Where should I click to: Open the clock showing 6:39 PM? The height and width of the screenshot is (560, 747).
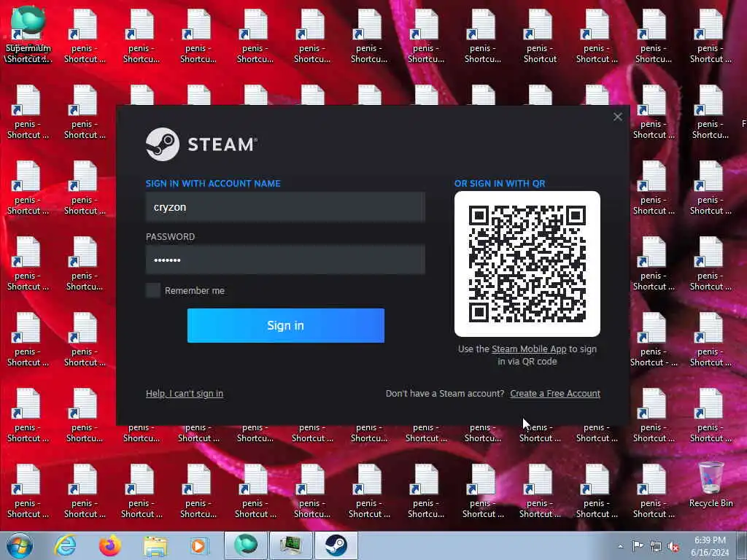click(709, 546)
